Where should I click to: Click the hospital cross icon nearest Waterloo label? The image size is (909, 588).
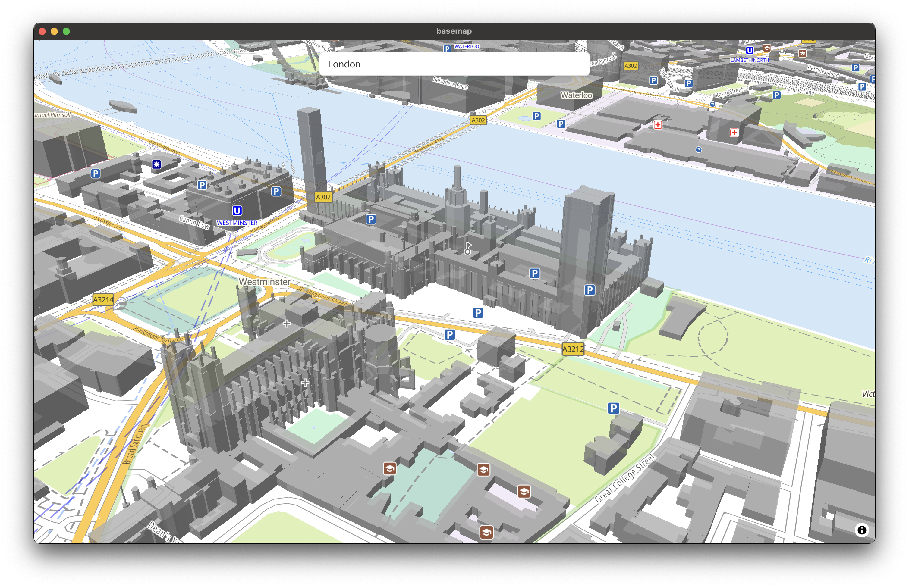coord(658,125)
